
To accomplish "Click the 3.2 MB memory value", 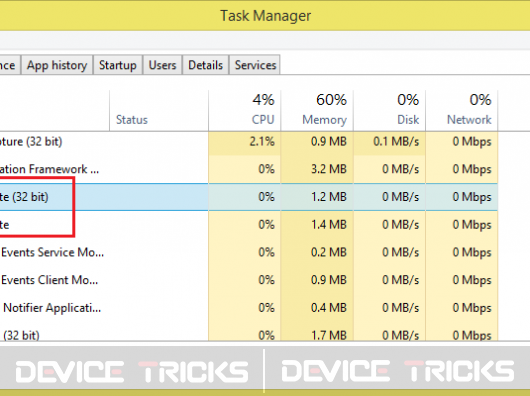I will point(329,169).
